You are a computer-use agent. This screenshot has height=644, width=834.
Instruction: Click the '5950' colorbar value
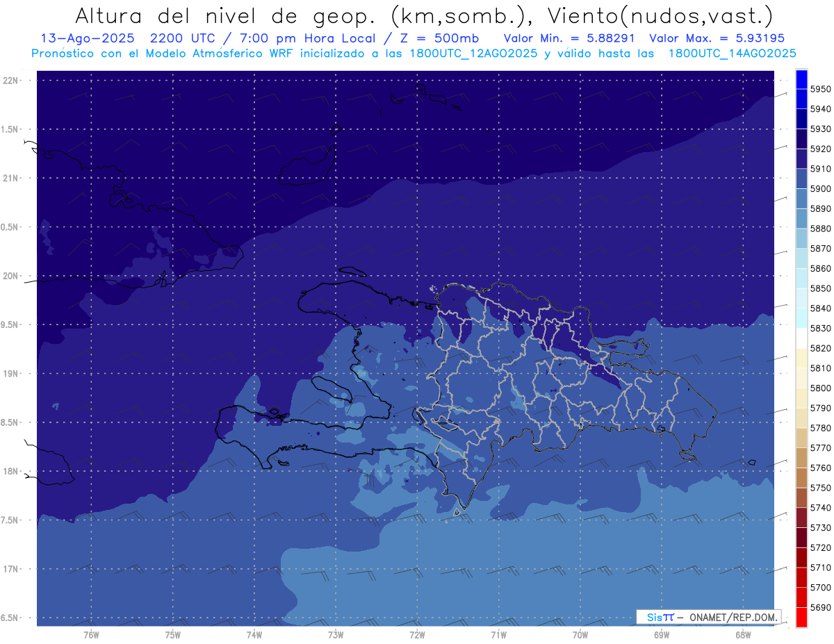tap(820, 89)
